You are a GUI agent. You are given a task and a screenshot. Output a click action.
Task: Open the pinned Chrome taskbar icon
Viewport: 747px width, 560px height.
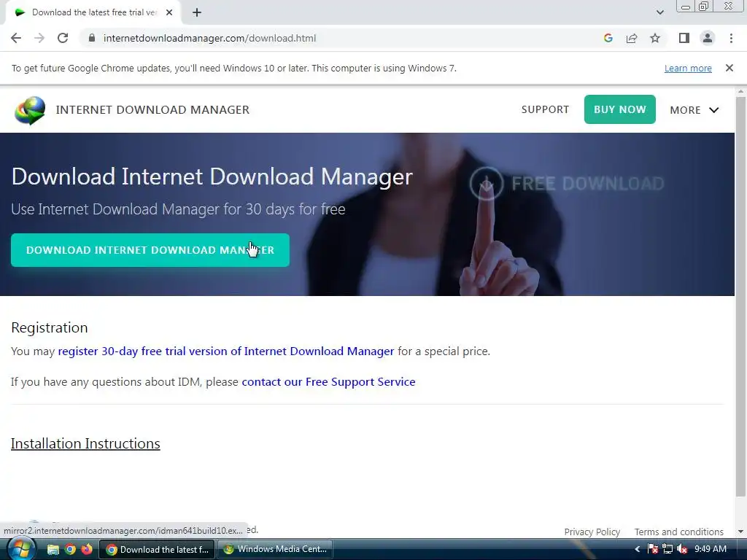[x=70, y=550]
